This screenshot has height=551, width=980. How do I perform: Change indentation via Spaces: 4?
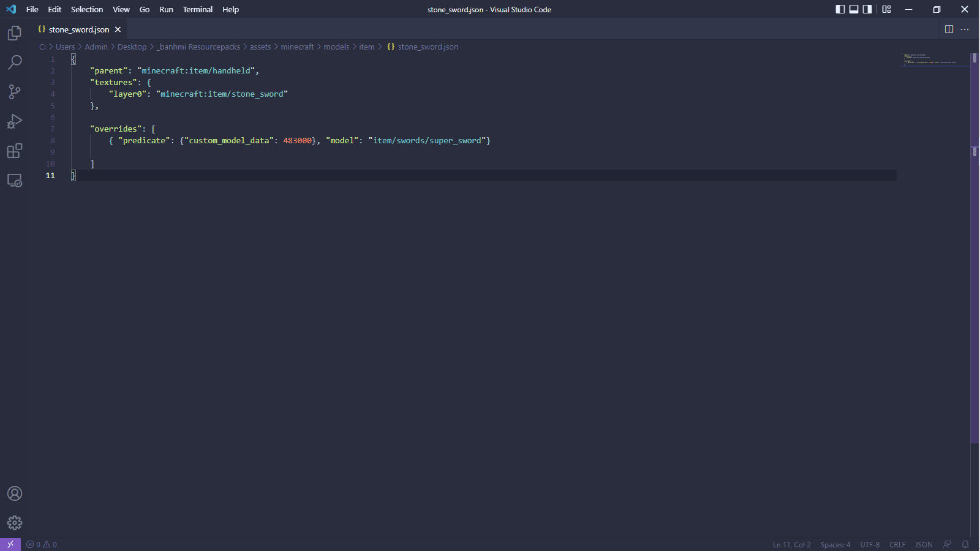click(x=835, y=544)
